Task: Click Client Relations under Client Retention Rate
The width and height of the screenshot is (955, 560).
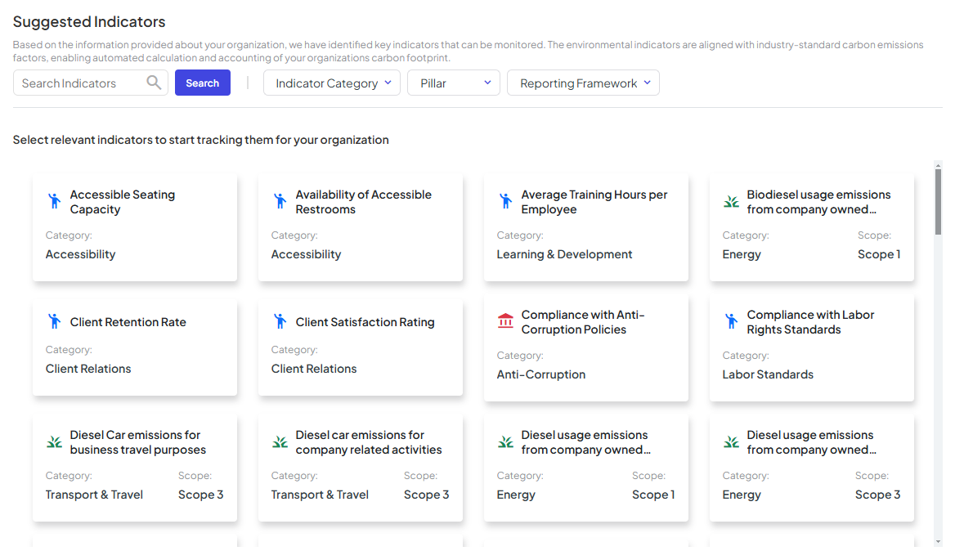Action: click(x=88, y=369)
